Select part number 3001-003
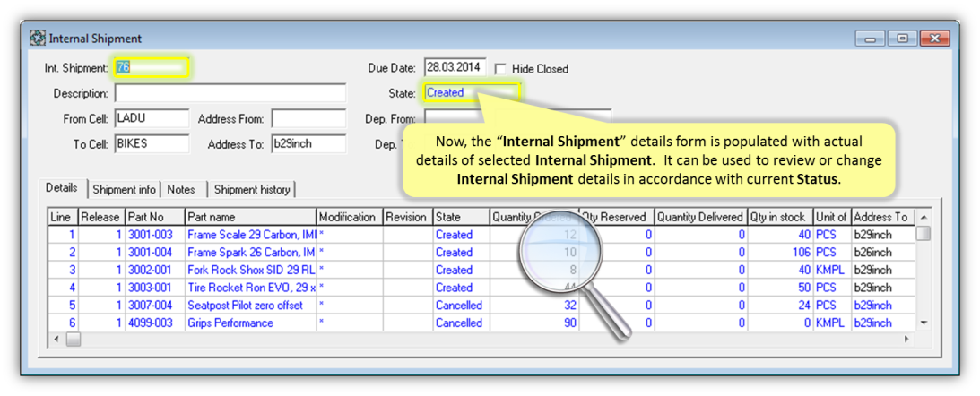Image resolution: width=980 pixels, height=396 pixels. (155, 235)
